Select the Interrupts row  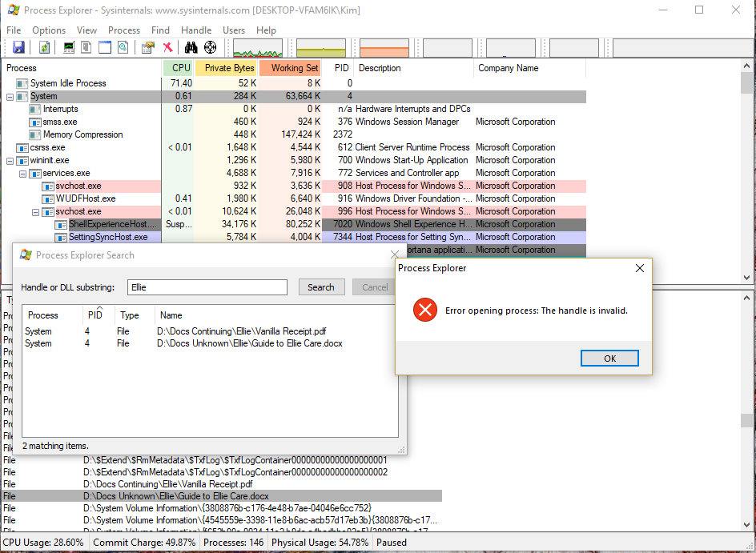294,109
